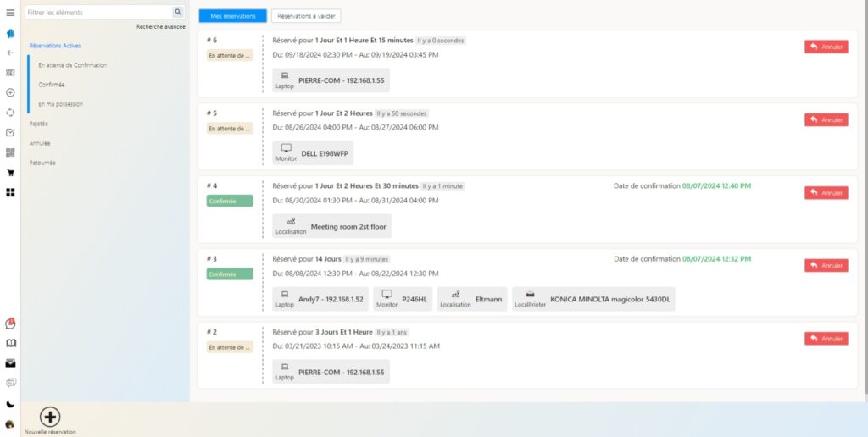Click Andy7 - 192.168.1.52 laptop chip
This screenshot has height=437, width=868.
[x=320, y=299]
